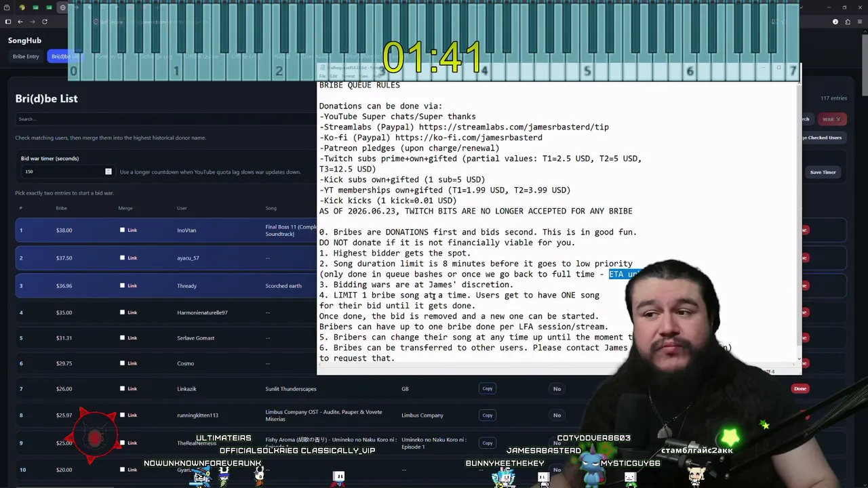Open the workspaces icon in the tab strip
The height and width of the screenshot is (488, 868).
click(x=7, y=7)
